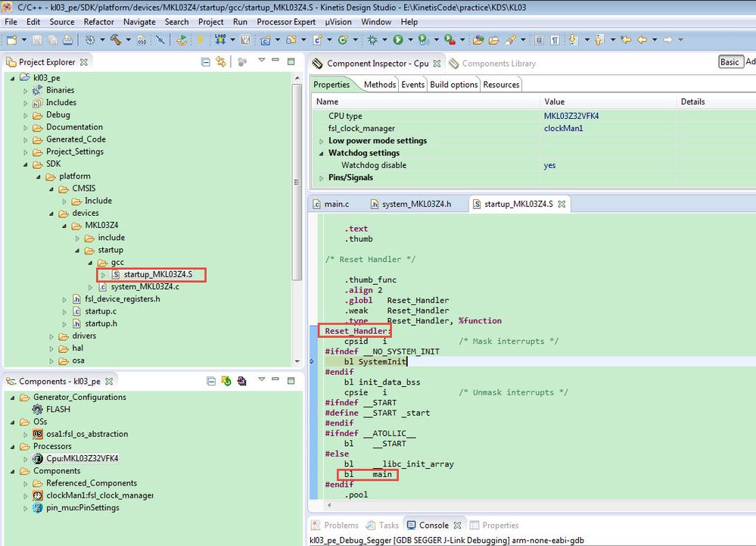Open the Processor Expert menu

point(286,22)
